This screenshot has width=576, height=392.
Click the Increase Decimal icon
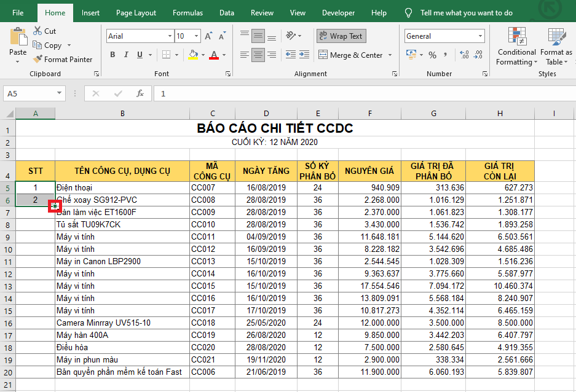click(x=463, y=55)
